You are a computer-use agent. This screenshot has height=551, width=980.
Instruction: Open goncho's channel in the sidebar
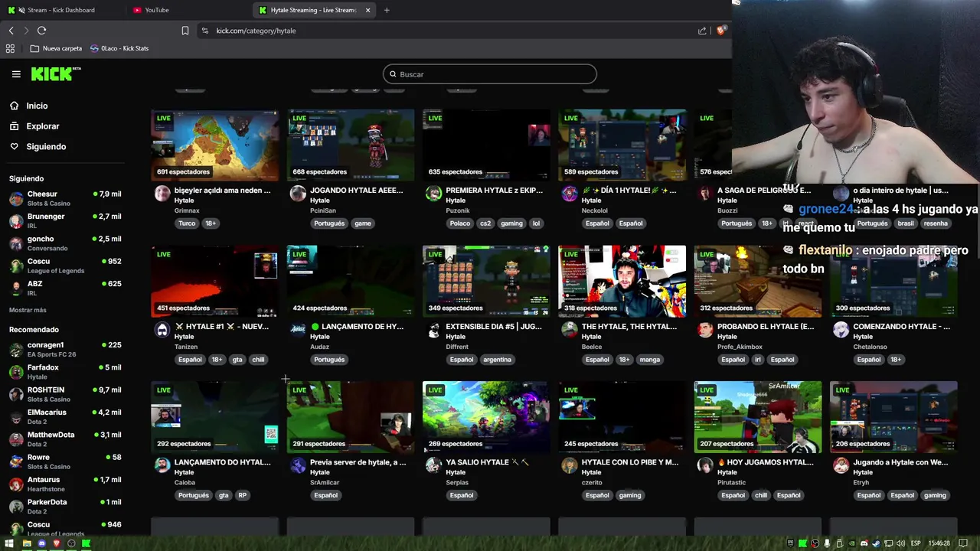[x=65, y=243]
